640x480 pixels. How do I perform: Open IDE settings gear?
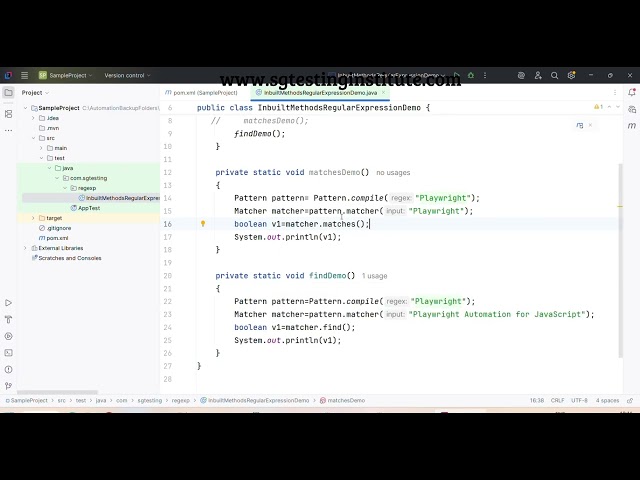(x=571, y=75)
